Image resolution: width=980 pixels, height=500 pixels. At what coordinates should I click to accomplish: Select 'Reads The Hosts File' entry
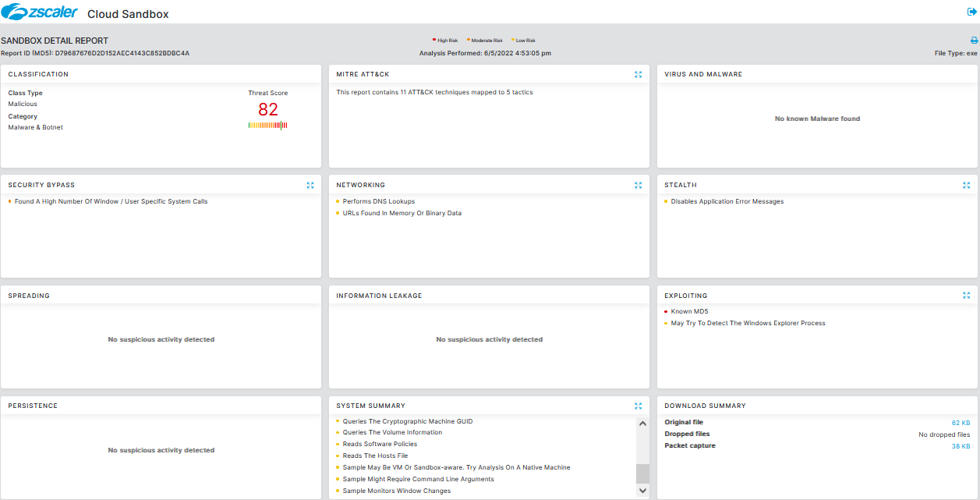coord(375,456)
